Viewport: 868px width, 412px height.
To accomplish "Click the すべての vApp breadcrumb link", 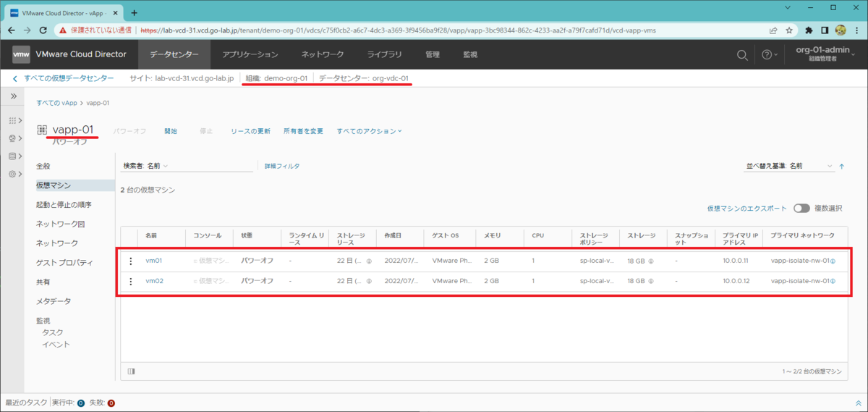I will pos(57,104).
